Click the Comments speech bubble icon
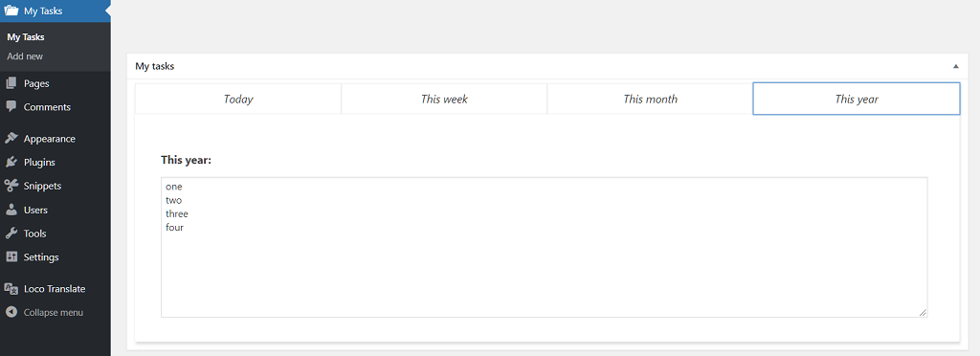The image size is (980, 356). pos(11,107)
